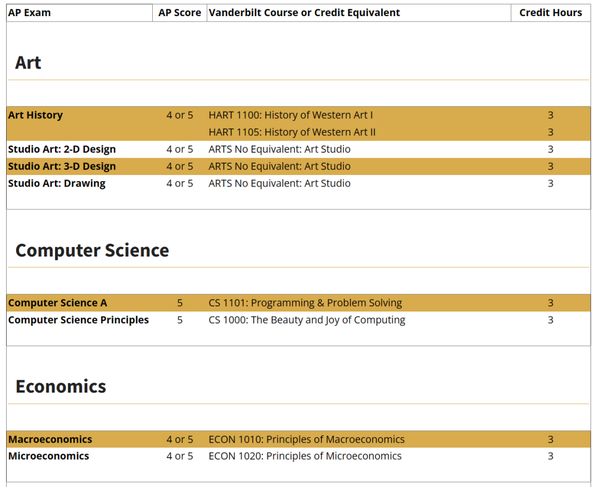The height and width of the screenshot is (487, 600).
Task: Click credit hours 3 for Studio Art: 3-D Design
Action: click(551, 166)
